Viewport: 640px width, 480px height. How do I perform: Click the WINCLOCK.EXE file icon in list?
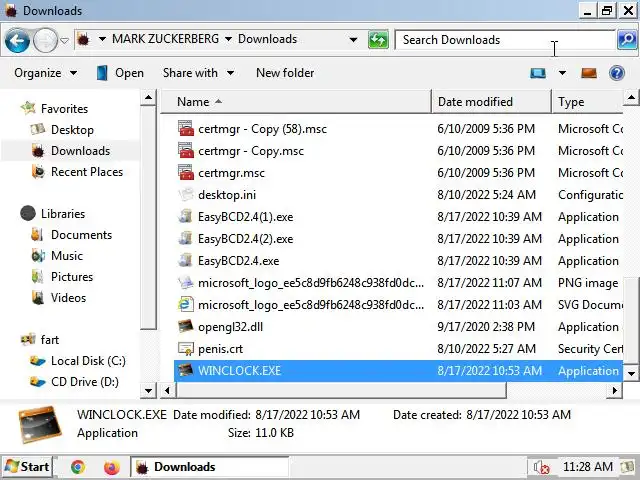click(185, 371)
